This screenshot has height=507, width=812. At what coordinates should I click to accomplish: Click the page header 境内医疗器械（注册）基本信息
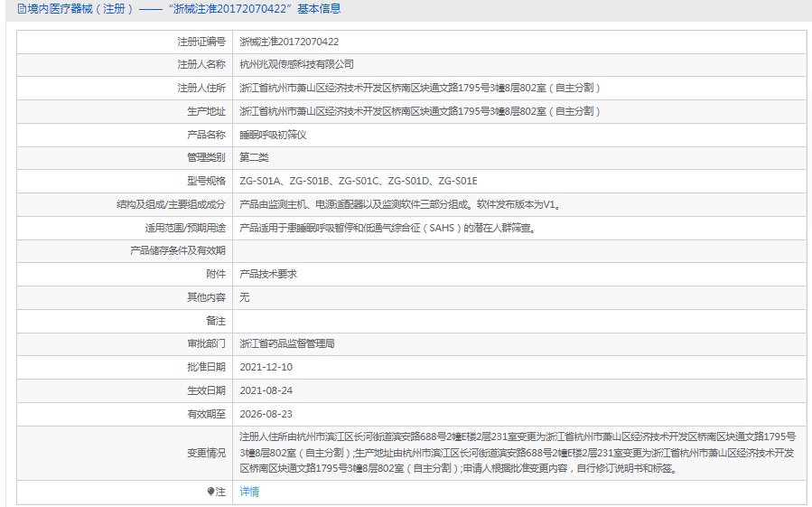tap(179, 9)
